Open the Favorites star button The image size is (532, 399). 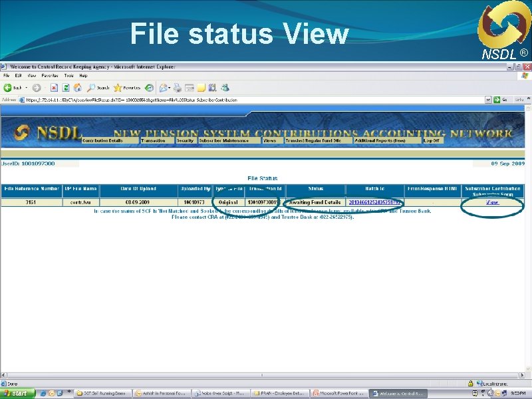click(127, 88)
